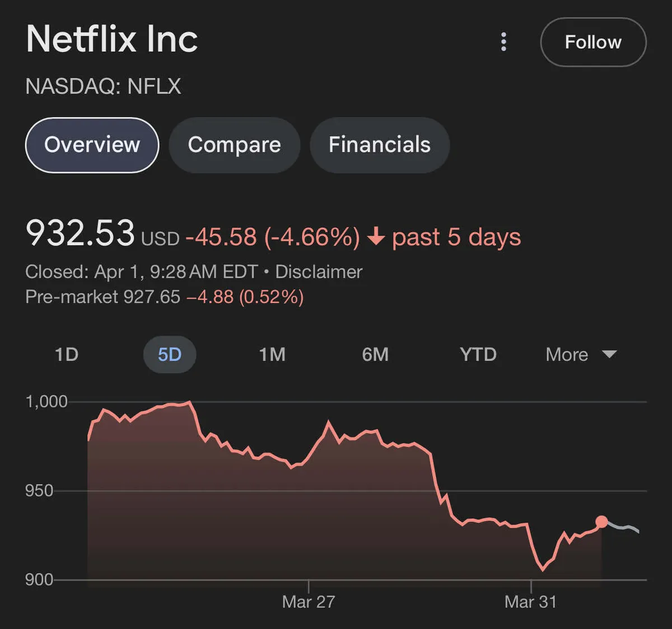Switch to the Overview tab
672x629 pixels.
click(x=92, y=145)
